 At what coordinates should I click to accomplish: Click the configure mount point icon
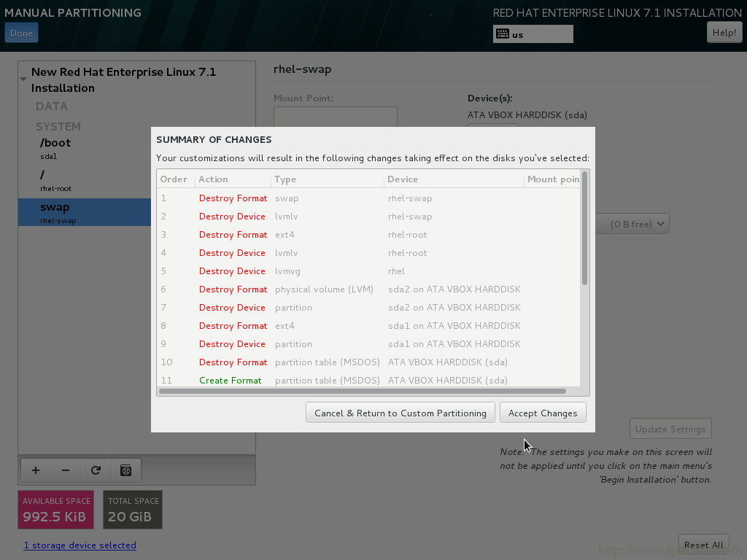pyautogui.click(x=125, y=470)
